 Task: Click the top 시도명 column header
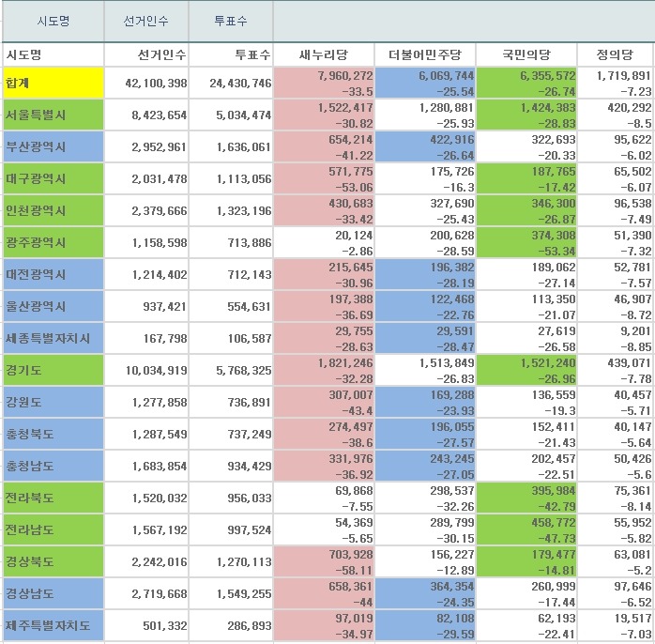click(x=53, y=21)
